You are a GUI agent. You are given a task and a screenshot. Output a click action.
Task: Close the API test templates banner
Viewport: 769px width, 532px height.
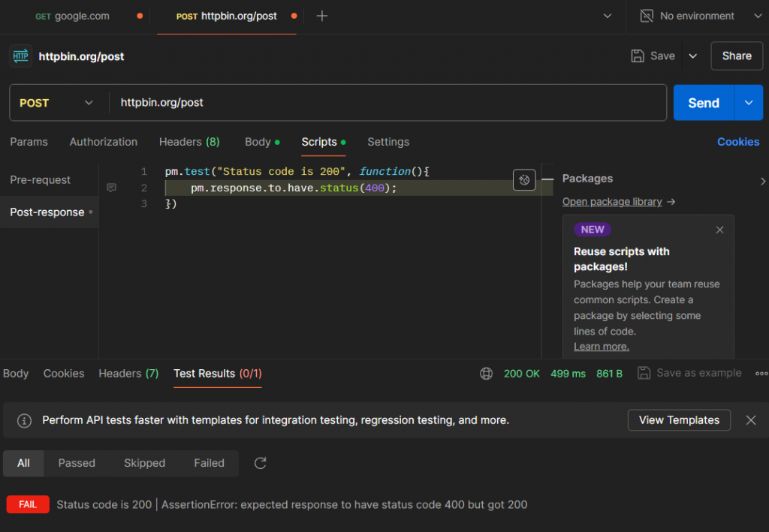[x=750, y=420]
